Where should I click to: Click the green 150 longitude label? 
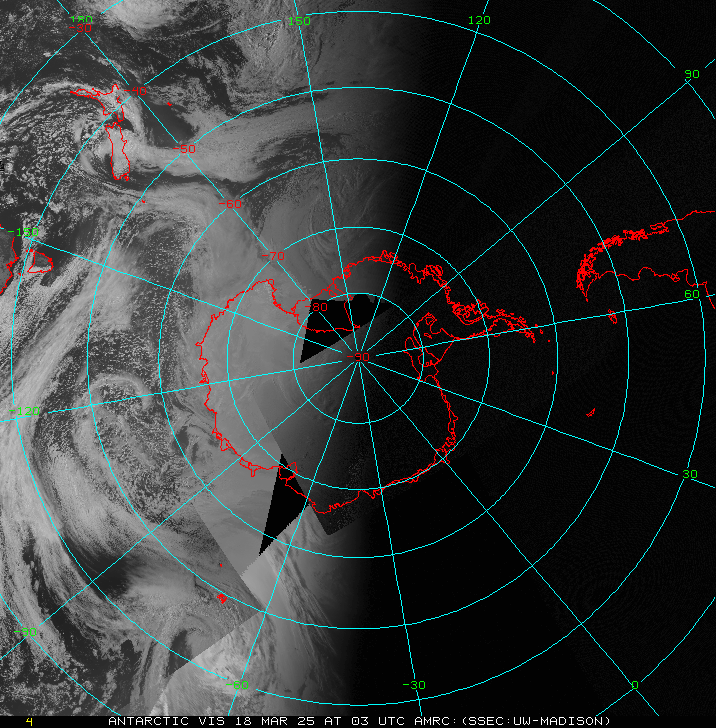pyautogui.click(x=299, y=21)
